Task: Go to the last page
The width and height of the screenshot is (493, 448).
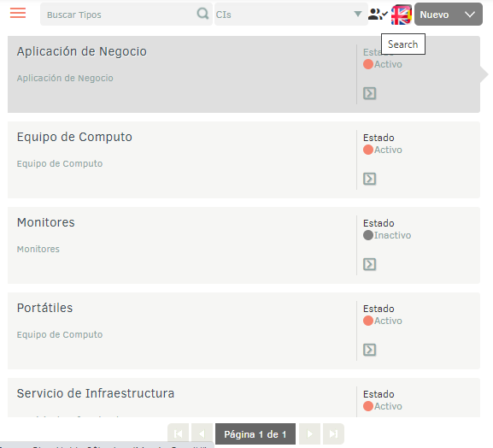Action: click(x=333, y=433)
